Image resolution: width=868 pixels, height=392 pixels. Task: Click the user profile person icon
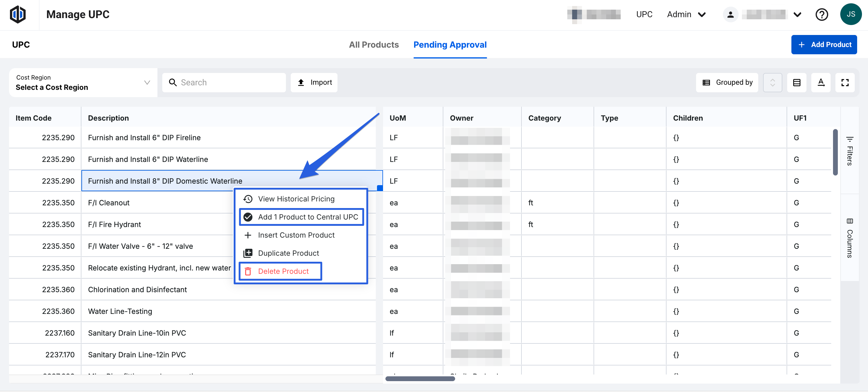point(730,14)
